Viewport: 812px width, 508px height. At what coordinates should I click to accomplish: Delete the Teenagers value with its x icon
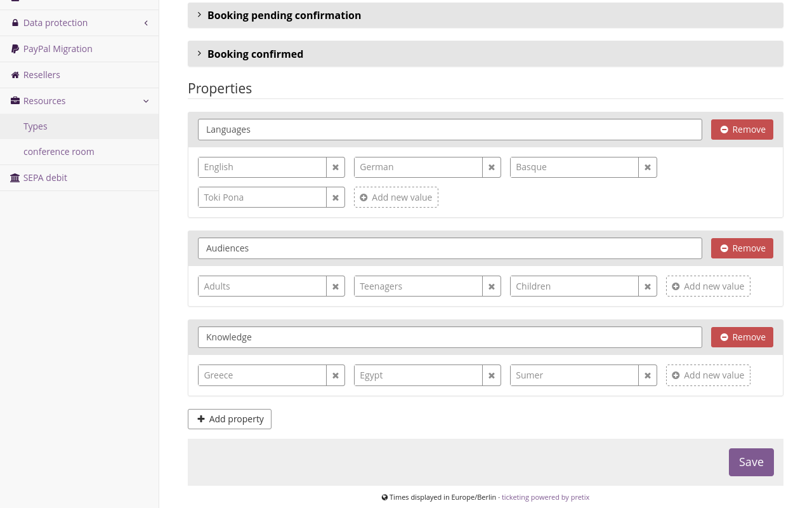(492, 286)
